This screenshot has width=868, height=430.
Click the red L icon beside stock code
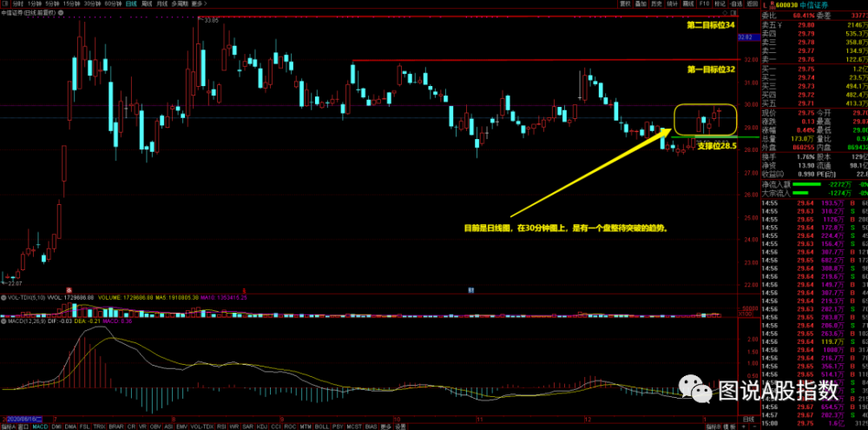765,5
